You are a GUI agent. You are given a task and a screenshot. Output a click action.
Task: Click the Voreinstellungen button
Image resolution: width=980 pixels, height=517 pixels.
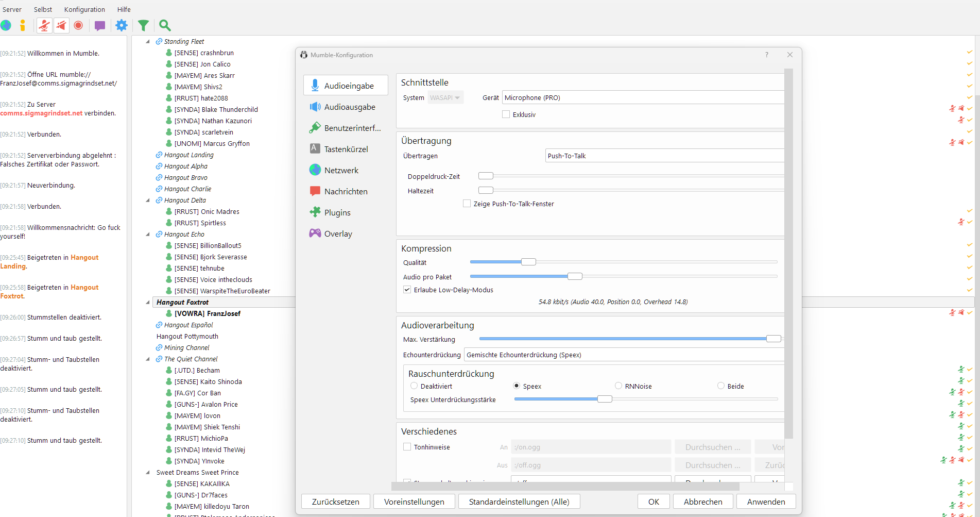[x=414, y=502]
